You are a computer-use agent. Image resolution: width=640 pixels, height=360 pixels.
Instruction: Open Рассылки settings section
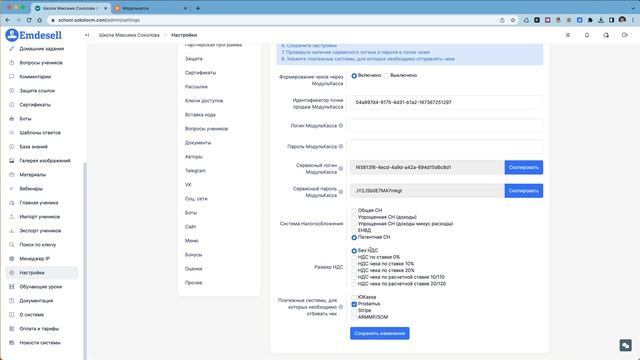(196, 87)
